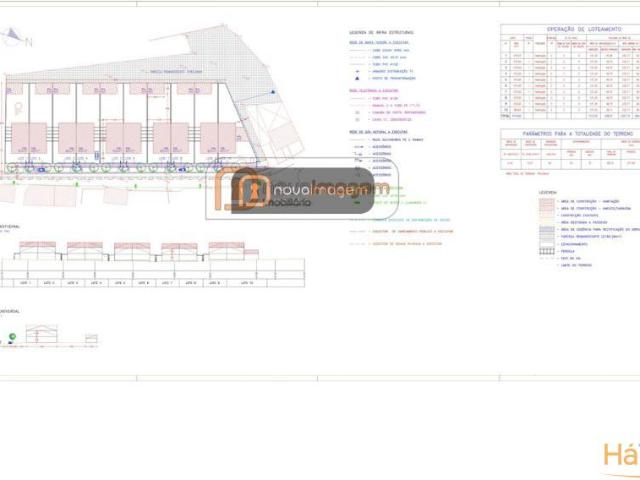Image resolution: width=640 pixels, height=480 pixels.
Task: Click the 'Parcela remanescente' label on the site plan
Action: click(x=176, y=72)
